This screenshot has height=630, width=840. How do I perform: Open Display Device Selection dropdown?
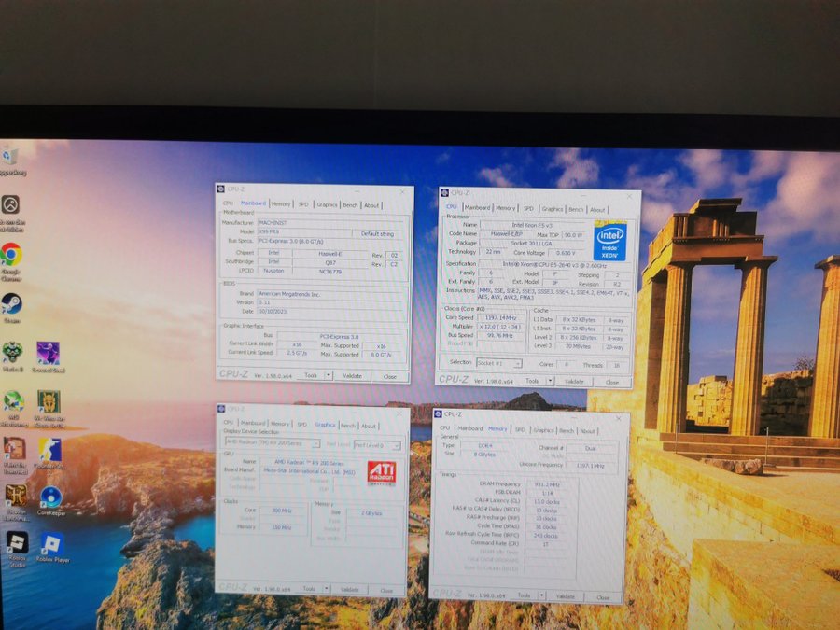coord(271,445)
